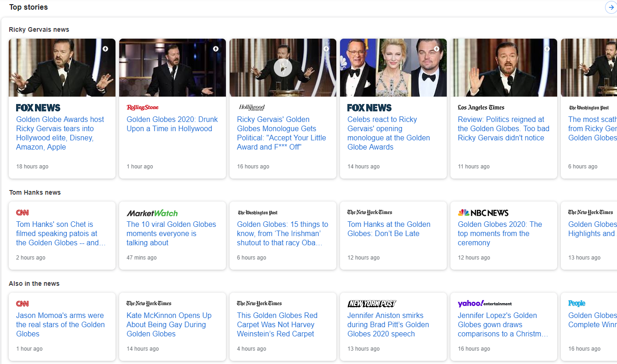This screenshot has width=617, height=364.
Task: Click New York Times logo above Red Carpet story
Action: click(x=259, y=303)
